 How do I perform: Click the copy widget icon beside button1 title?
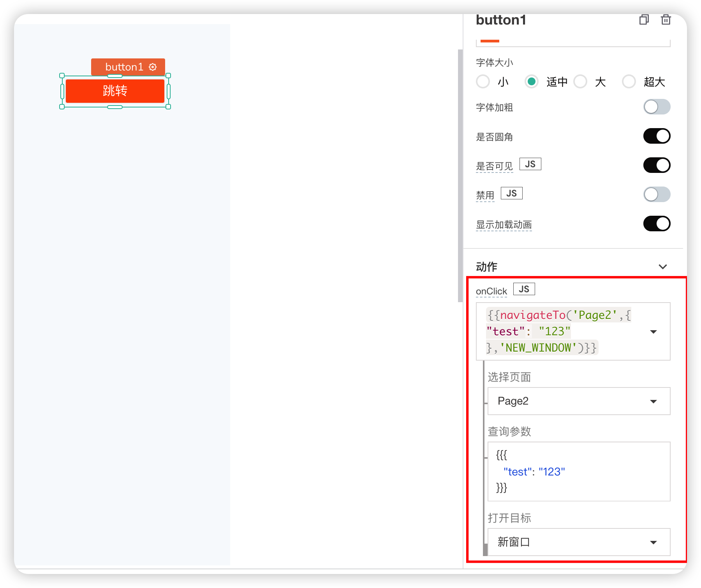pos(644,19)
